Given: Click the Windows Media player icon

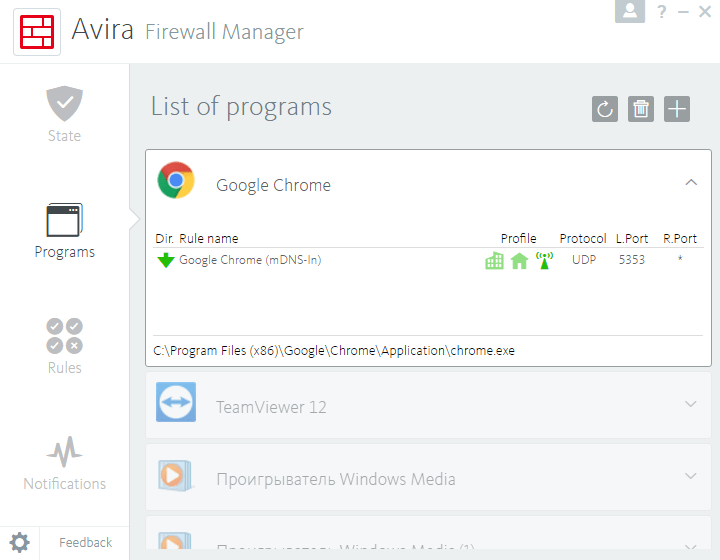Looking at the screenshot, I should (x=174, y=476).
